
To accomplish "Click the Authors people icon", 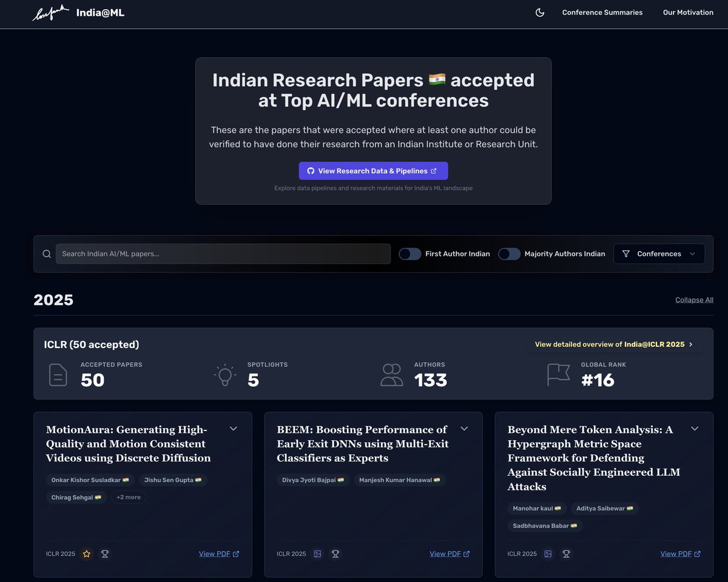I will 392,375.
